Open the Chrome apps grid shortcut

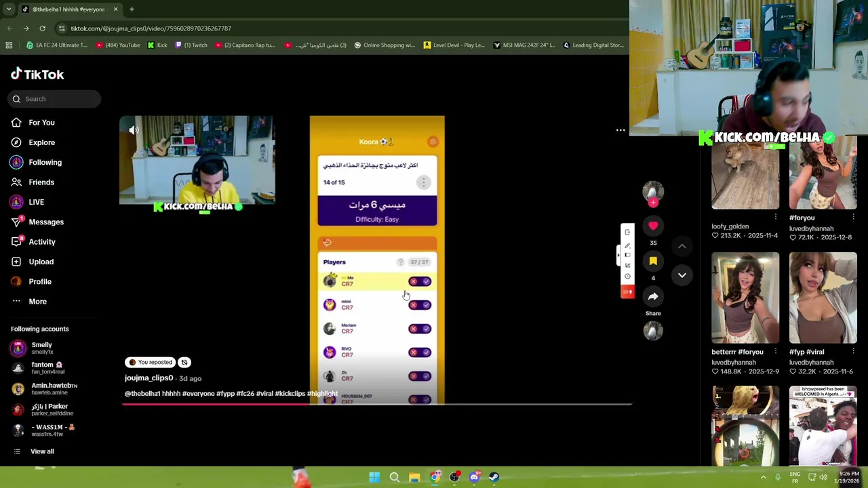(x=9, y=45)
